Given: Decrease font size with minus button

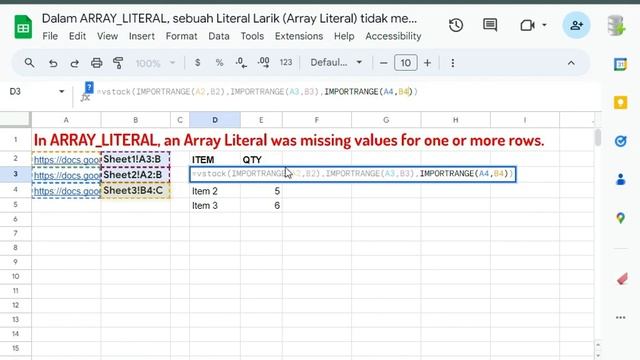Looking at the screenshot, I should coord(383,63).
